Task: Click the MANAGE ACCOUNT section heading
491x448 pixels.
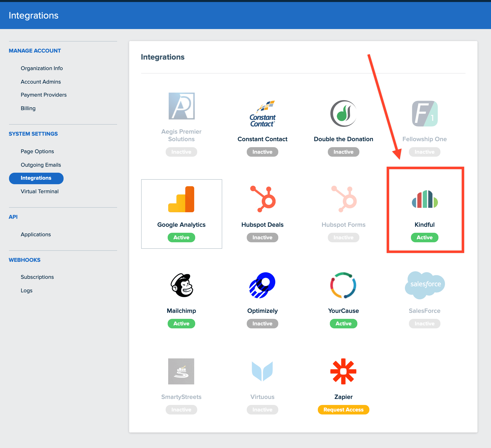Action: click(35, 51)
